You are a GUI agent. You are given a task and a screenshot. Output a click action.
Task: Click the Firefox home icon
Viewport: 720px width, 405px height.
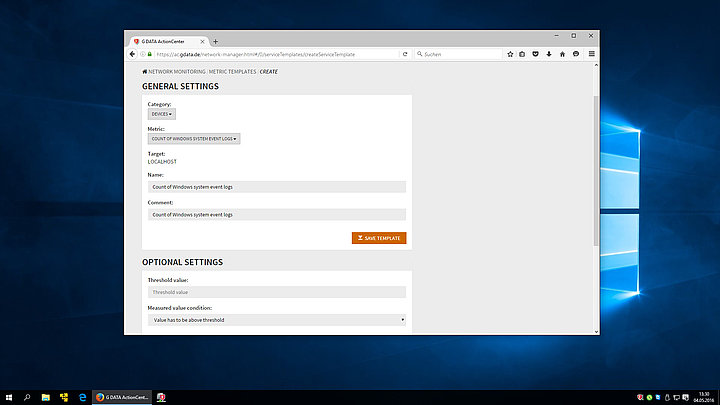point(562,54)
